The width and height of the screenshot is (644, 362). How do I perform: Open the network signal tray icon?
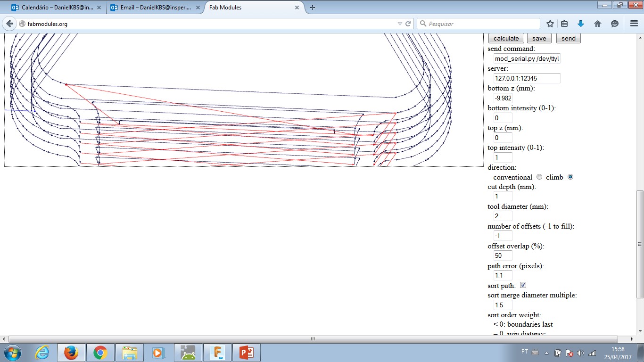(x=592, y=353)
